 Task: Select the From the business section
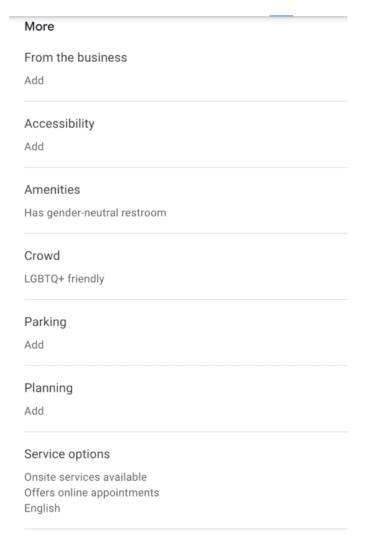pos(75,57)
